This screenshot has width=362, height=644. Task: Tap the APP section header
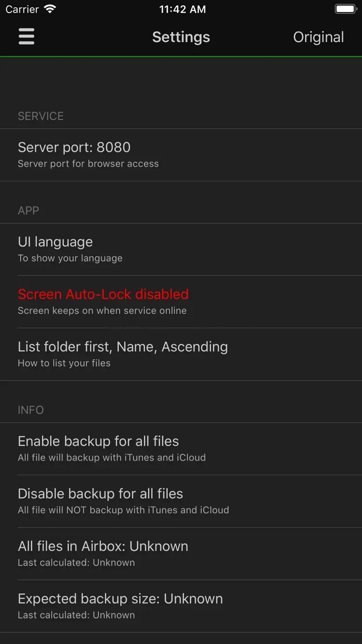pos(28,211)
